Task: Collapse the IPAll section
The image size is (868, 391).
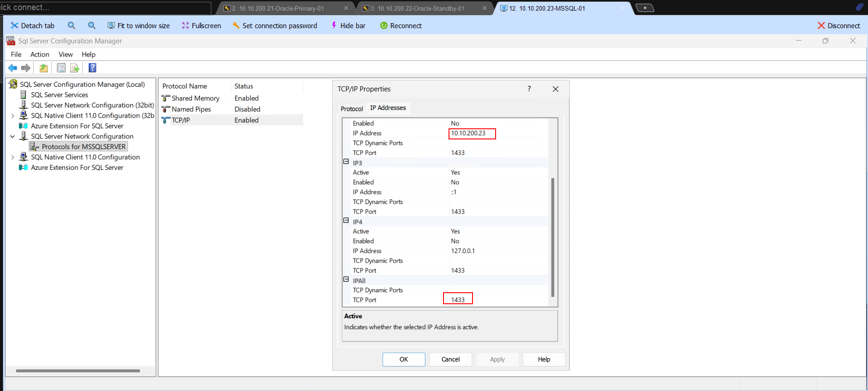Action: (346, 280)
